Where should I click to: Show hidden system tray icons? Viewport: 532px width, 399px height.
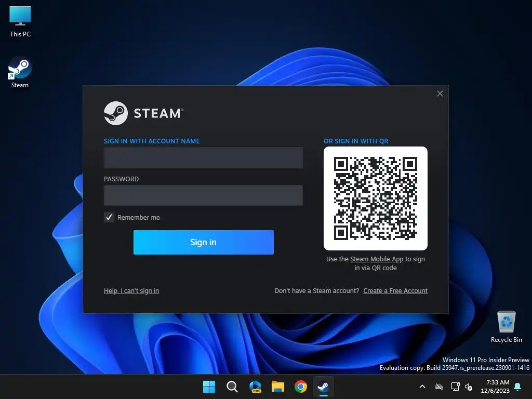tap(422, 387)
